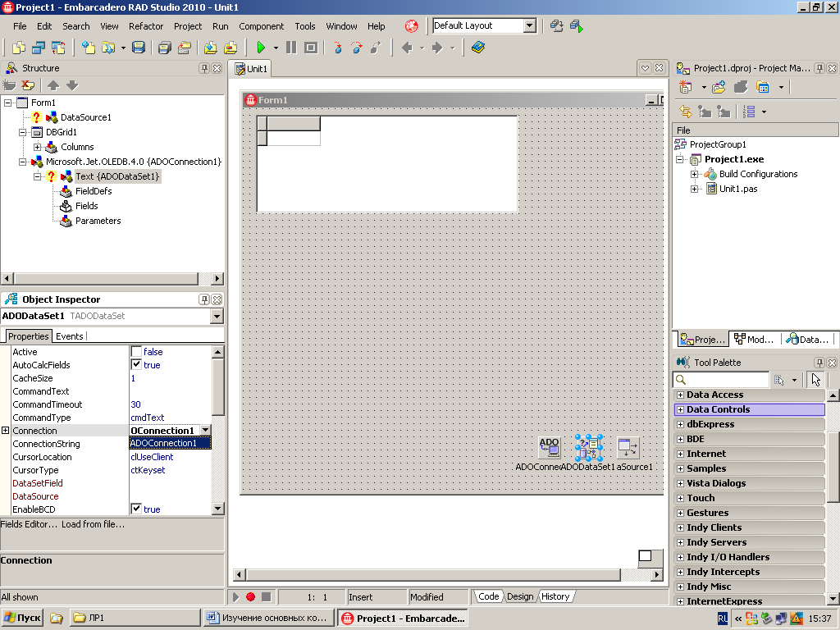This screenshot has width=840, height=630.
Task: Select the FieldDefs node in Structure
Action: pos(94,191)
